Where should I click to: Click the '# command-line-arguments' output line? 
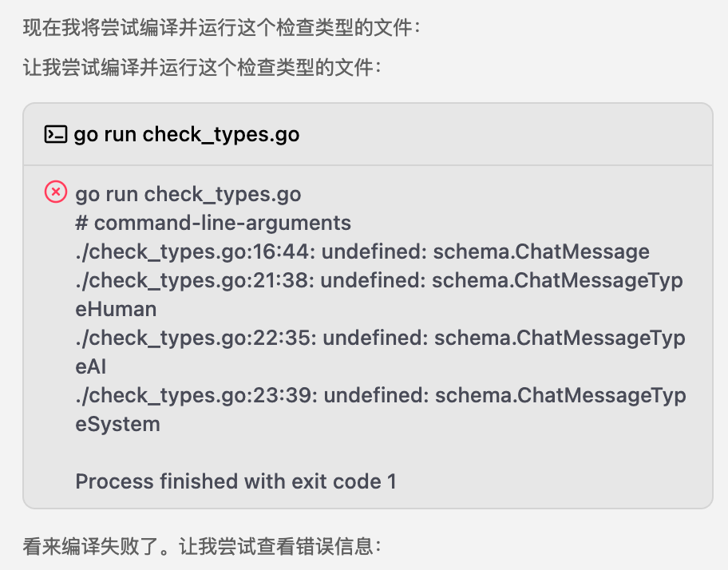point(213,223)
